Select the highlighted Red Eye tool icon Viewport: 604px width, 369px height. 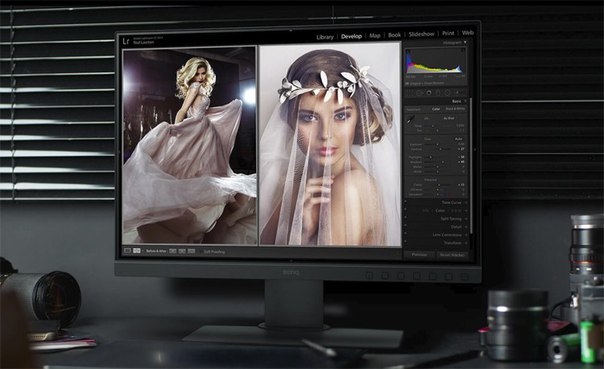click(429, 92)
